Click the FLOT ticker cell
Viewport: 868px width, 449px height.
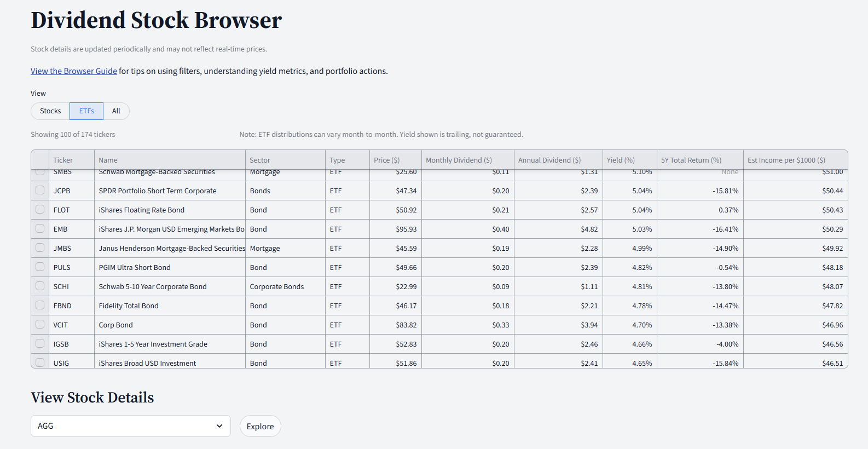(72, 210)
